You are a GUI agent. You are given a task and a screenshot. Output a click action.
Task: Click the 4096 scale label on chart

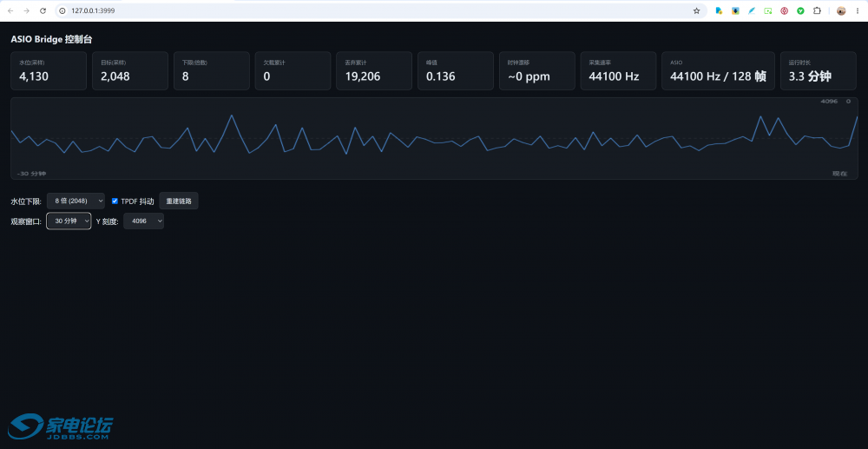pyautogui.click(x=829, y=102)
